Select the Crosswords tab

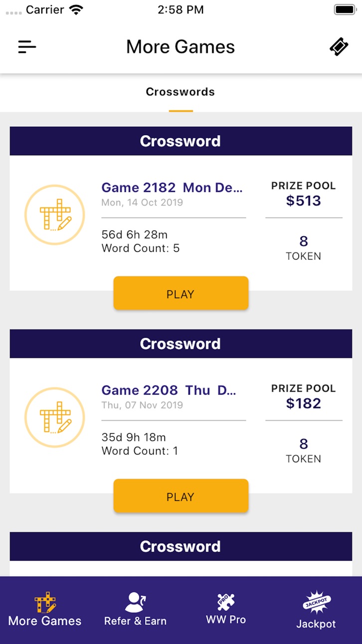tap(181, 92)
